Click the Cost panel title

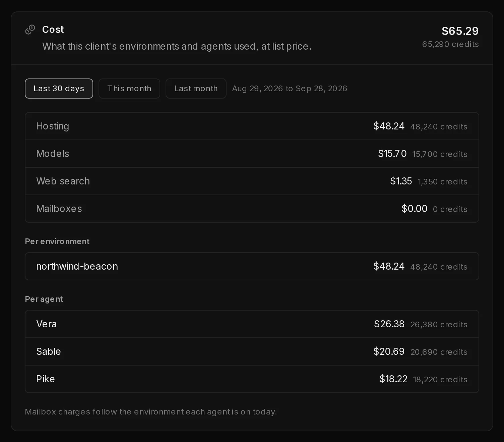tap(53, 30)
